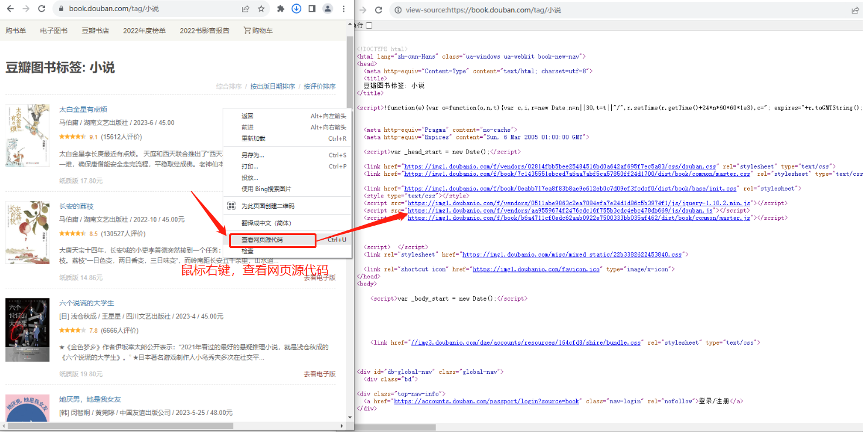The image size is (868, 432).
Task: Click the share icon in the view-source window
Action: pyautogui.click(x=856, y=10)
